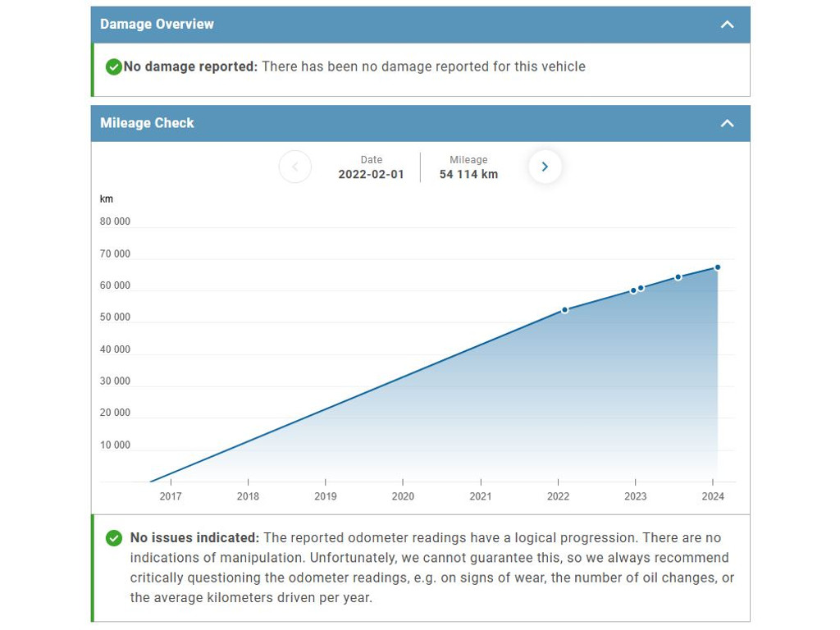Viewport: 840px width, 630px height.
Task: Select the 2022 data point on chart
Action: tap(564, 310)
